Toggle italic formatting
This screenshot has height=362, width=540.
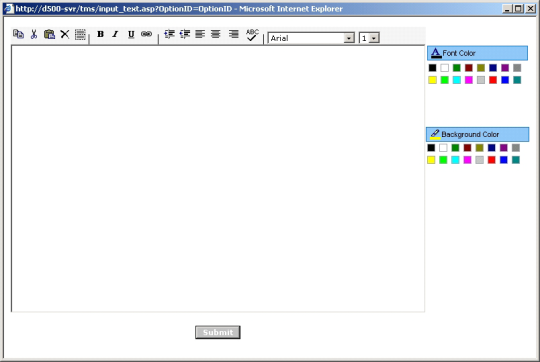pos(115,34)
